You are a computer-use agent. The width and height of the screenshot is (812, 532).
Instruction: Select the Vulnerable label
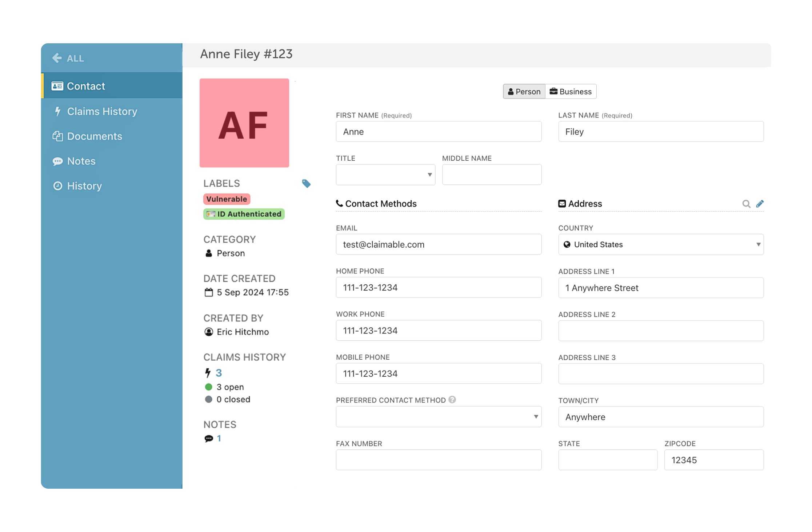coord(227,199)
